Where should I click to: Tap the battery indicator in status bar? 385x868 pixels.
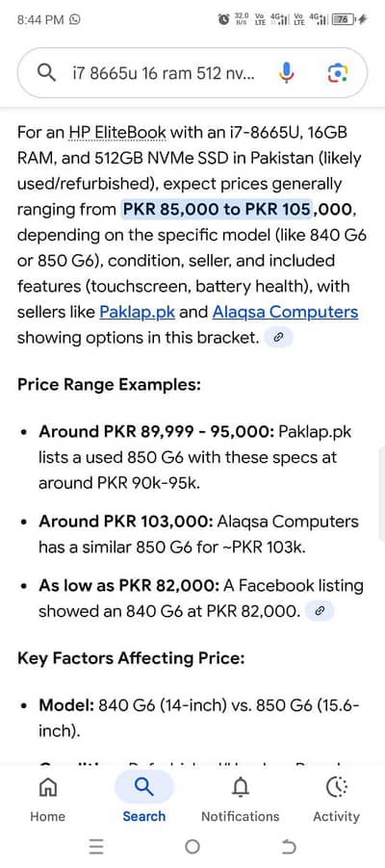344,19
